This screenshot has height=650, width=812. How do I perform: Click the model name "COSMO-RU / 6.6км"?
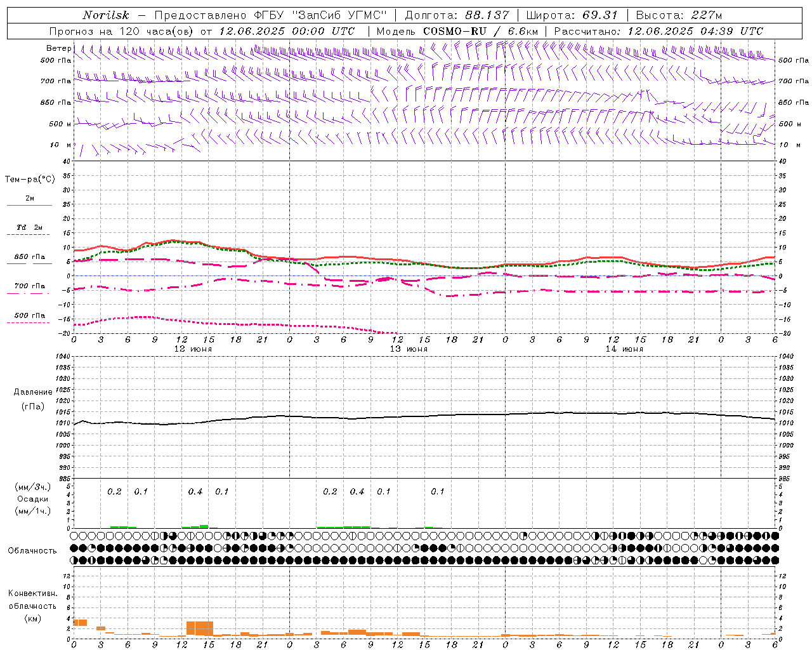pyautogui.click(x=480, y=31)
